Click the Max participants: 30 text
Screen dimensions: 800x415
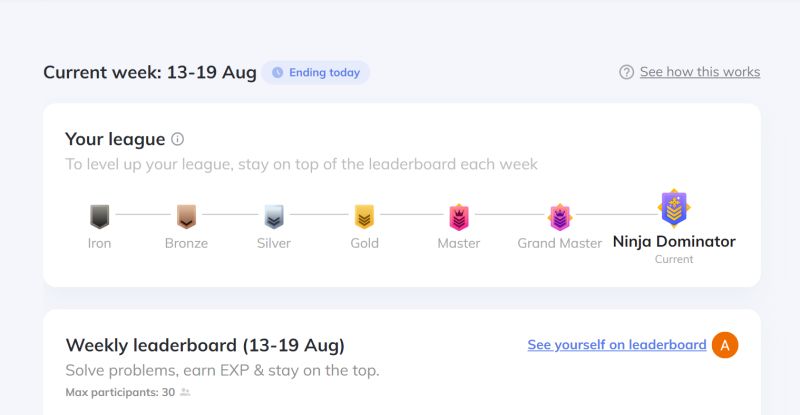point(120,392)
